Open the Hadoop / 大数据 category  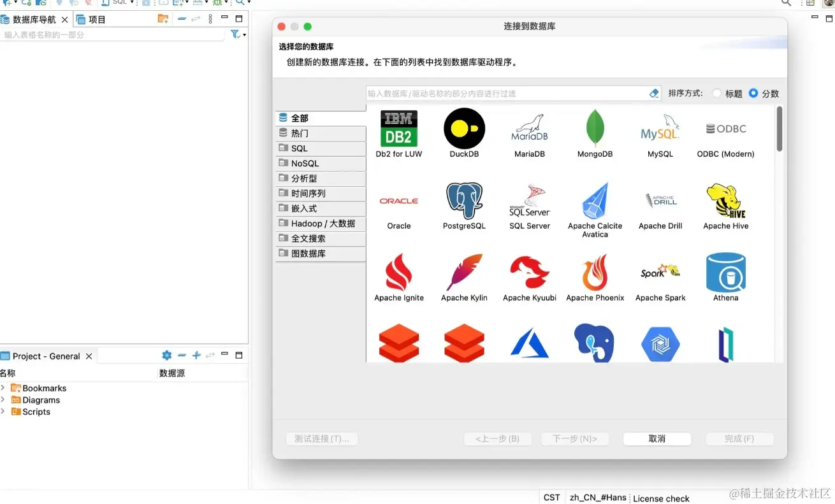tap(321, 224)
